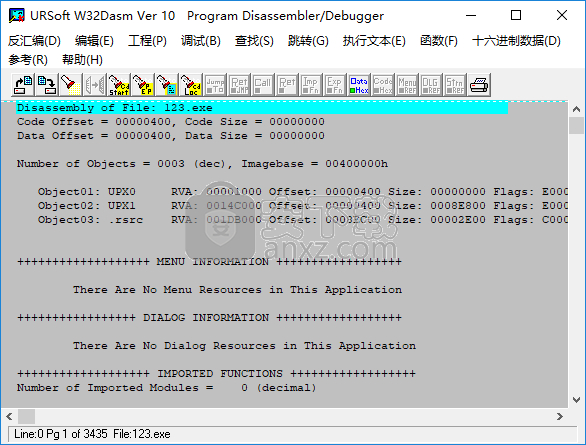Open the DLG Ref dialog references button

pyautogui.click(x=431, y=85)
